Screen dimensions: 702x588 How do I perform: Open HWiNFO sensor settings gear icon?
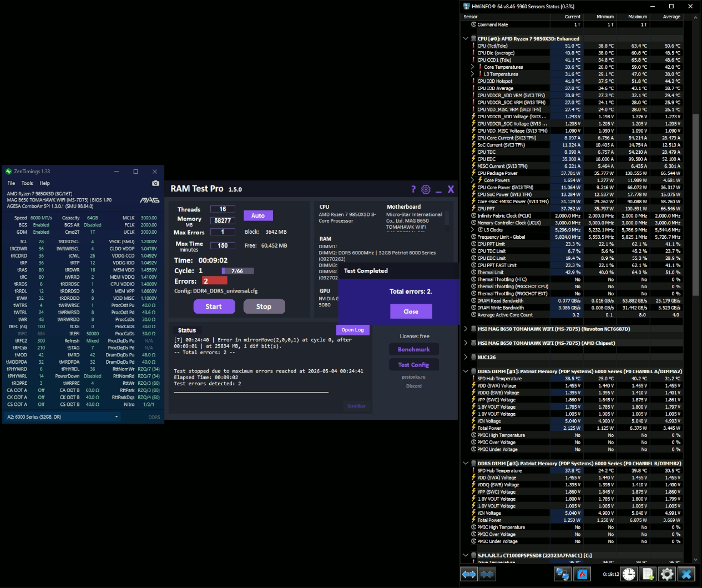(667, 574)
